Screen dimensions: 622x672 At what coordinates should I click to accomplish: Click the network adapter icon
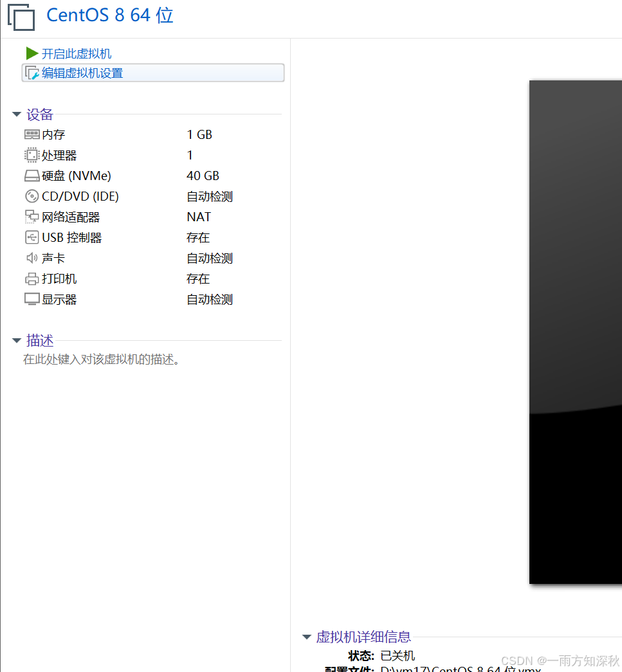pyautogui.click(x=32, y=217)
